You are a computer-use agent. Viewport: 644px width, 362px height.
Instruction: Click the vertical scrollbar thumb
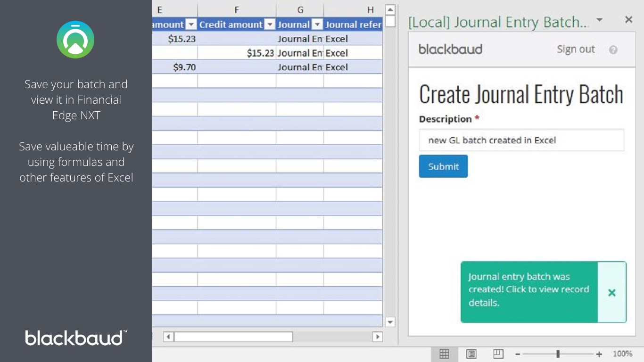click(390, 22)
